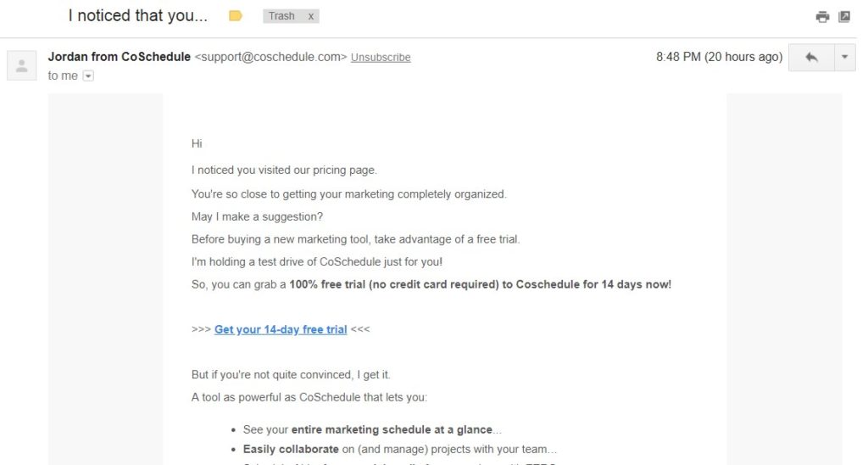
Task: Open the more reply options dropdown
Action: [845, 57]
